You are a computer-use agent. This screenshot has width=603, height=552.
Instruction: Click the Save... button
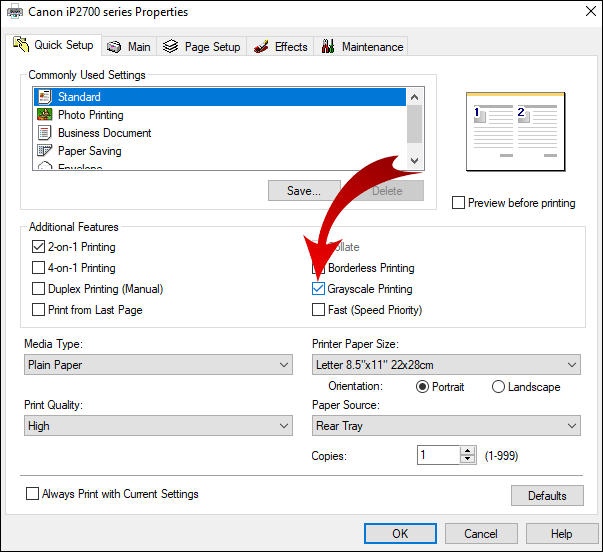304,191
